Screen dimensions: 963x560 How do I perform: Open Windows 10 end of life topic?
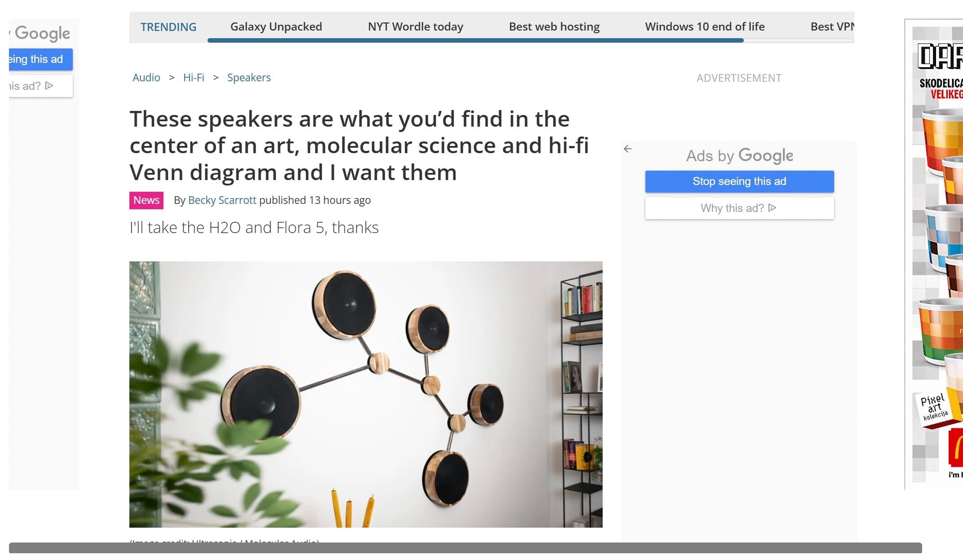tap(704, 26)
